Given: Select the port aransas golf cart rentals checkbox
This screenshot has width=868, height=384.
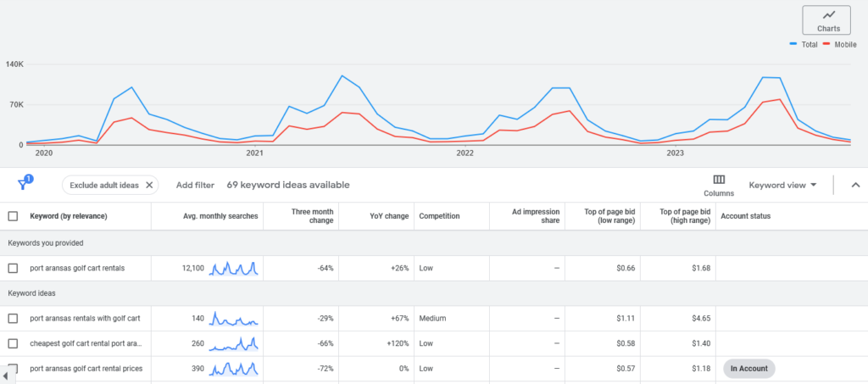Looking at the screenshot, I should (x=13, y=269).
